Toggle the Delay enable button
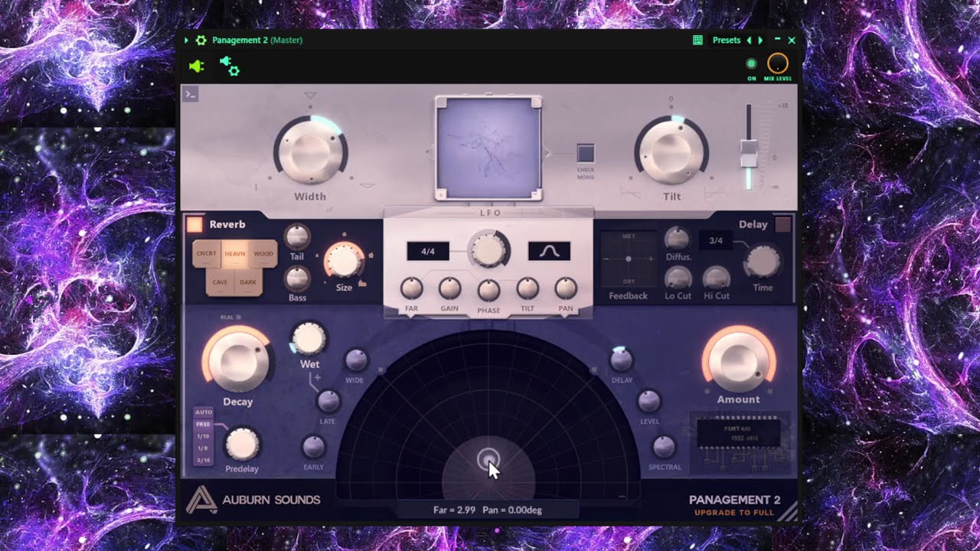 [782, 224]
